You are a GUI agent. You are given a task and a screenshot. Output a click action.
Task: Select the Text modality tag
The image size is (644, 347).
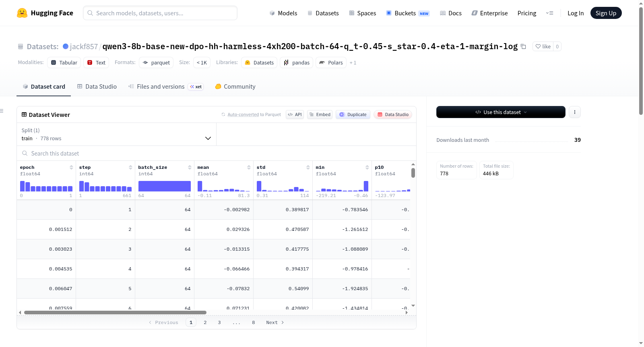point(96,62)
